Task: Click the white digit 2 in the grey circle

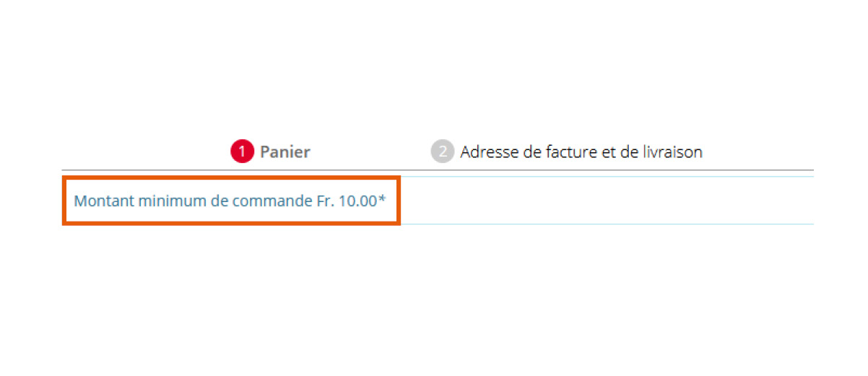Action: point(442,152)
